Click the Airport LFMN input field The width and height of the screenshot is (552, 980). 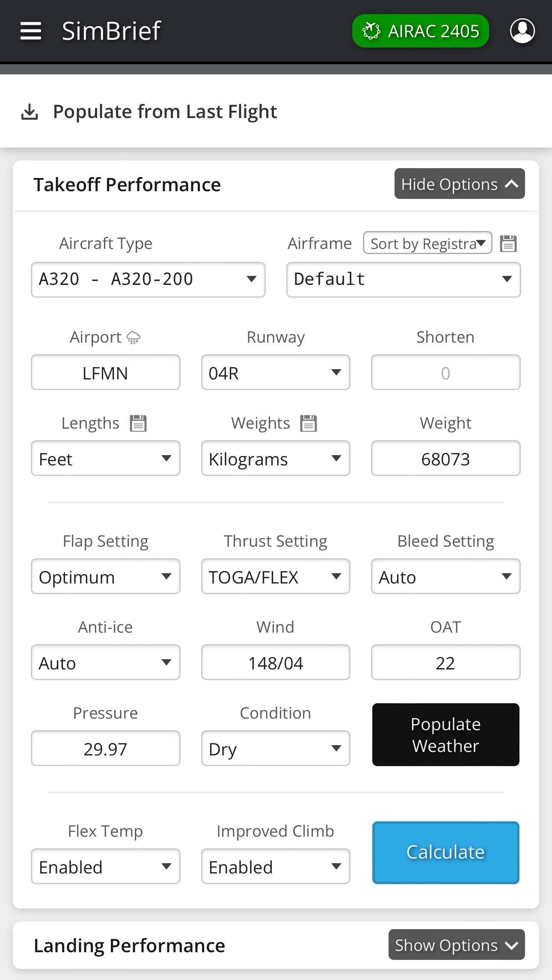[x=105, y=373]
